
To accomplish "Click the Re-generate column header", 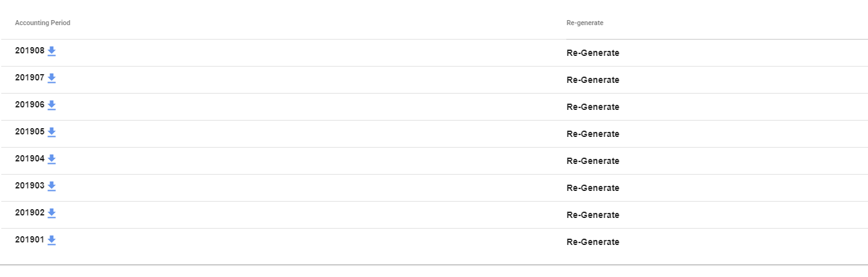I will coord(585,23).
